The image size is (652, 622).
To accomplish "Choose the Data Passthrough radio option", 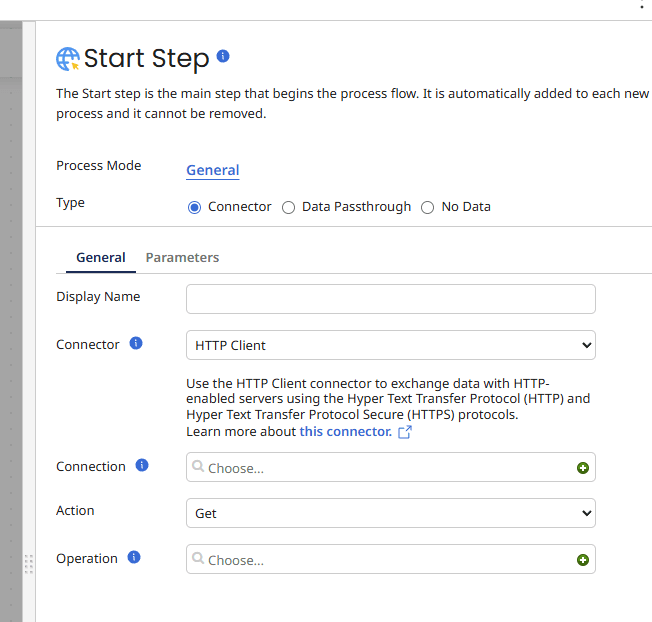I will 289,207.
